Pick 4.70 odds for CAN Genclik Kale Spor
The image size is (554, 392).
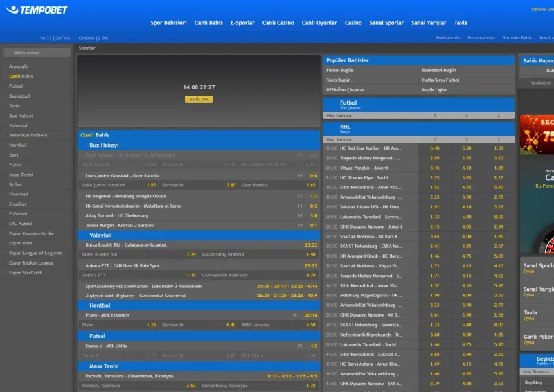coord(311,276)
